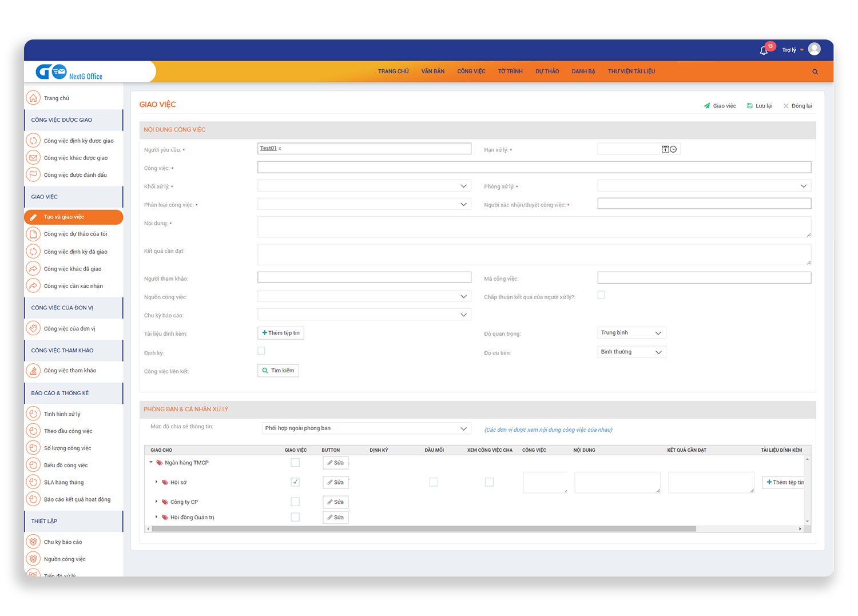Open THƯ VIỆN TÀI LIỆU menu
This screenshot has height=616, width=858.
(x=631, y=71)
